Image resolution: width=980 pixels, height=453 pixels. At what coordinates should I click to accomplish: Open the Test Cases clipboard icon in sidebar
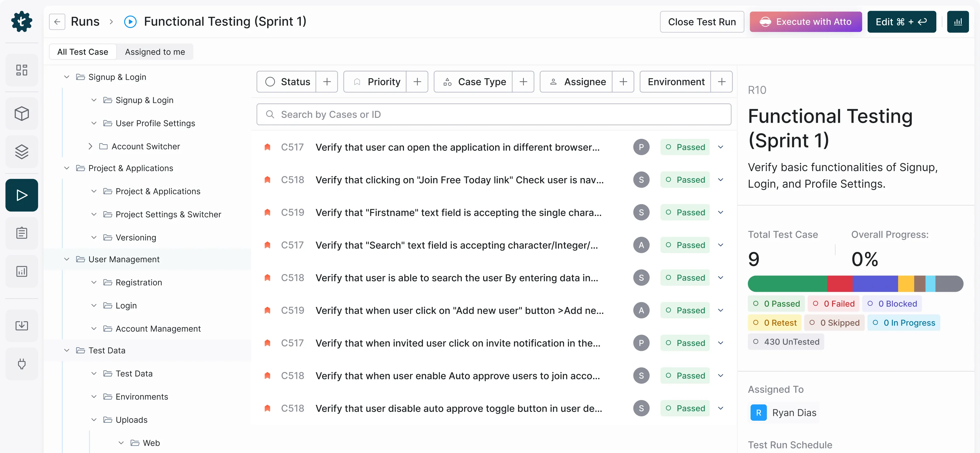point(21,233)
